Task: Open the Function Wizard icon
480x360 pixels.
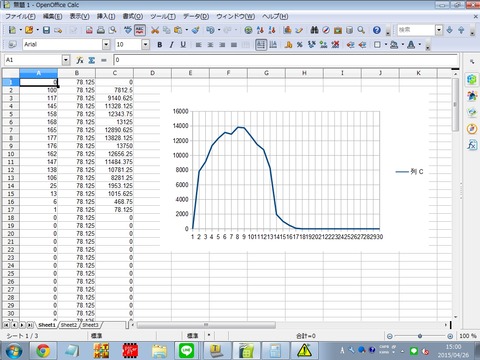Action: tap(80, 60)
